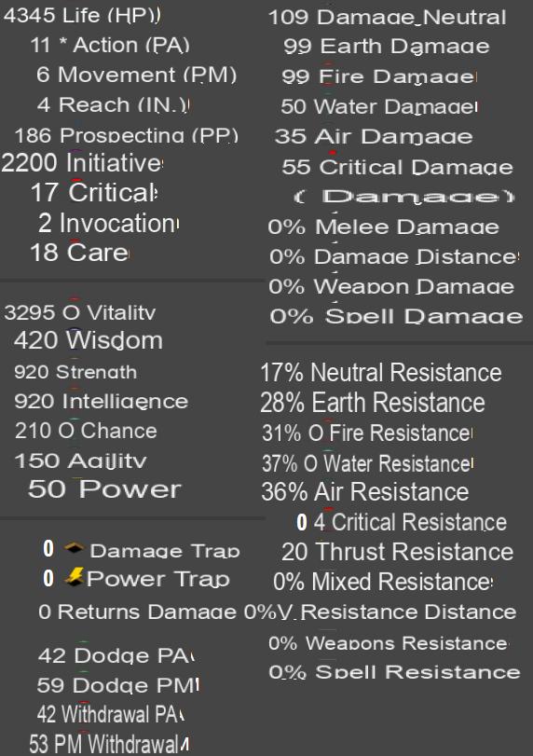Select the 3295 Vitality stat
The height and width of the screenshot is (756, 533).
(80, 312)
